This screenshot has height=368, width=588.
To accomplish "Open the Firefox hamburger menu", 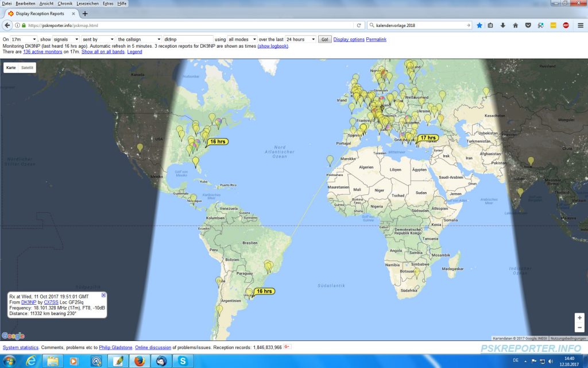I will pyautogui.click(x=579, y=25).
